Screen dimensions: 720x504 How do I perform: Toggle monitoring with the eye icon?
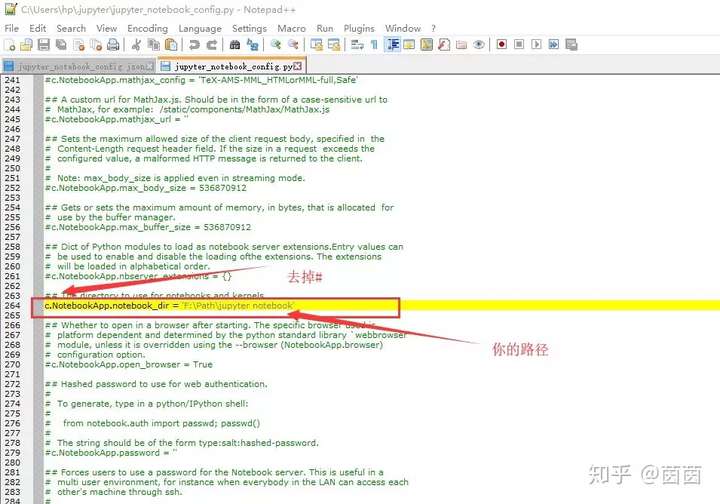478,45
